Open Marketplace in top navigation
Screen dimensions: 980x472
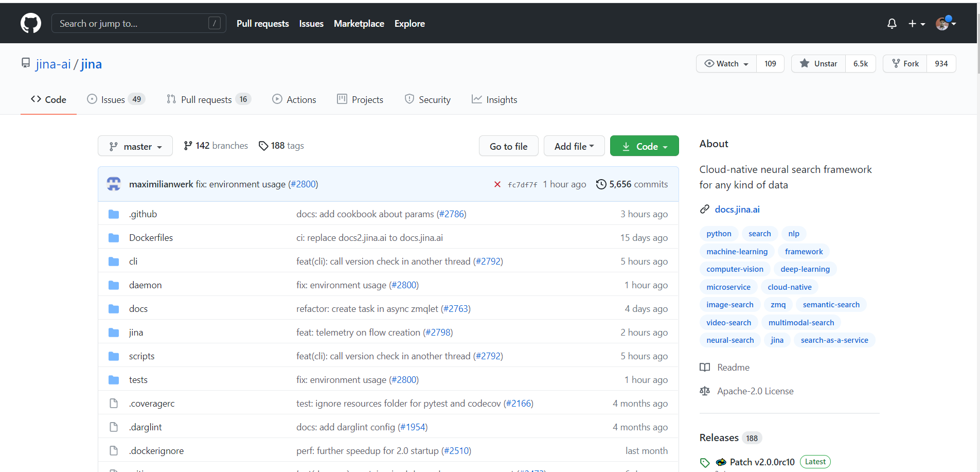(359, 24)
